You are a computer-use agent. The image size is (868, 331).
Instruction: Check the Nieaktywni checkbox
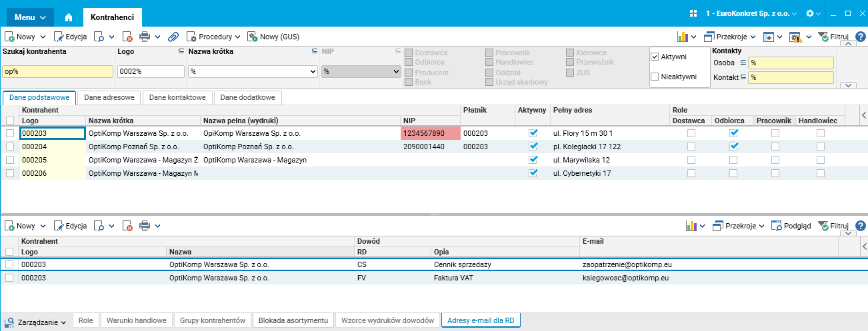pyautogui.click(x=655, y=77)
